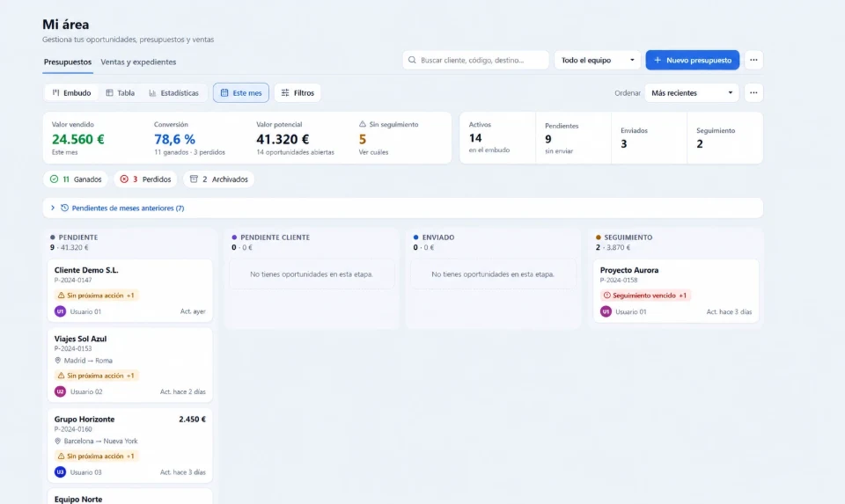Click the Activos 14 counter
The height and width of the screenshot is (504, 845).
[497, 138]
